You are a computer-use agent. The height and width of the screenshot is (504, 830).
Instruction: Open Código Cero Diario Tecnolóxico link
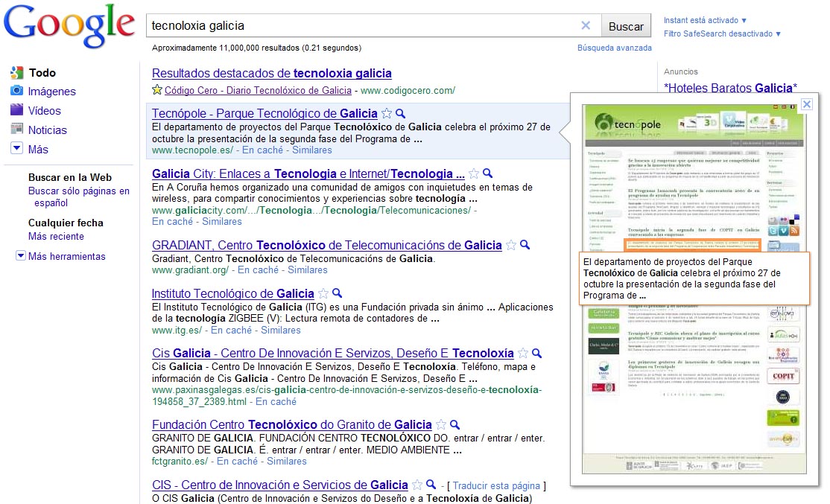pyautogui.click(x=258, y=90)
